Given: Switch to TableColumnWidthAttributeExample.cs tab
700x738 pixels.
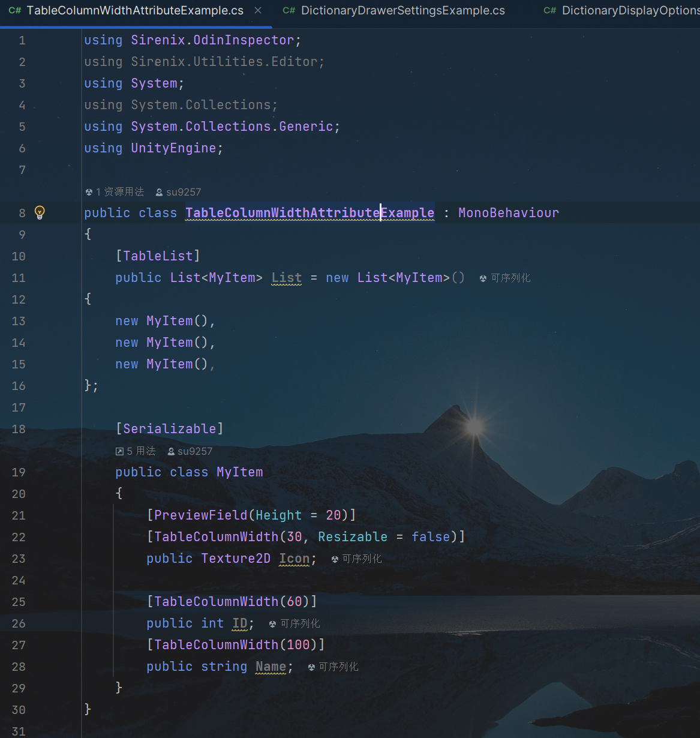Looking at the screenshot, I should 135,11.
